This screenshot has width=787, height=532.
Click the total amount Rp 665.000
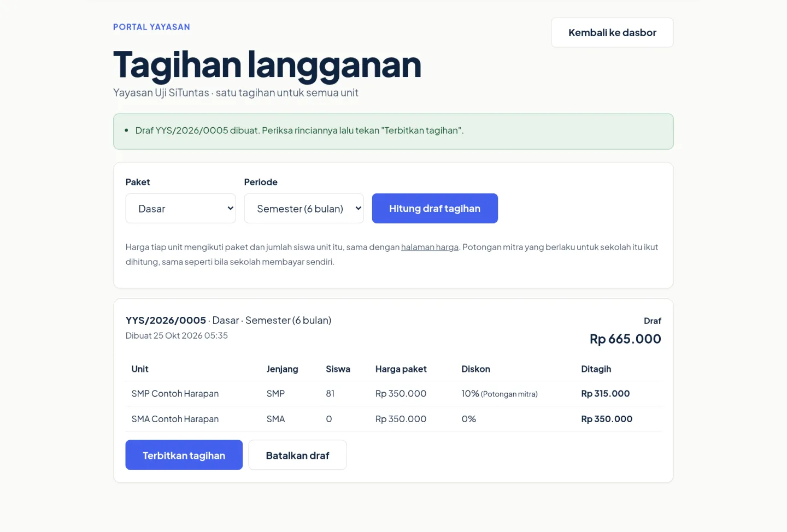625,339
